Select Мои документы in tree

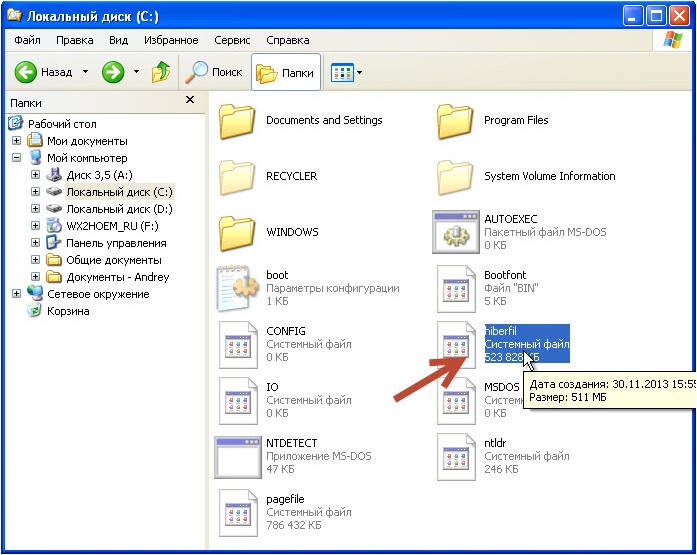[87, 141]
